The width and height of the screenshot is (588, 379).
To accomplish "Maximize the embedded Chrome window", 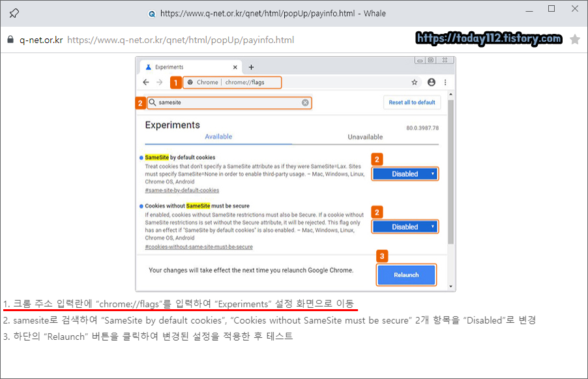I will point(431,60).
